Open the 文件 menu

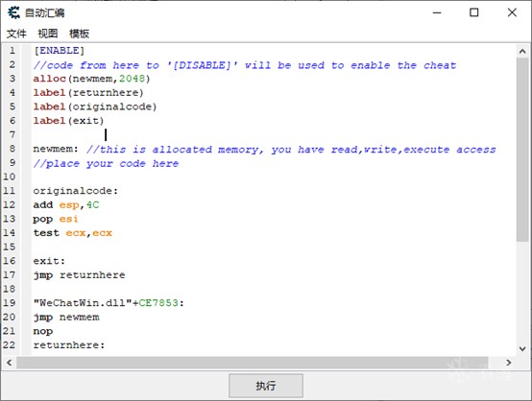16,34
